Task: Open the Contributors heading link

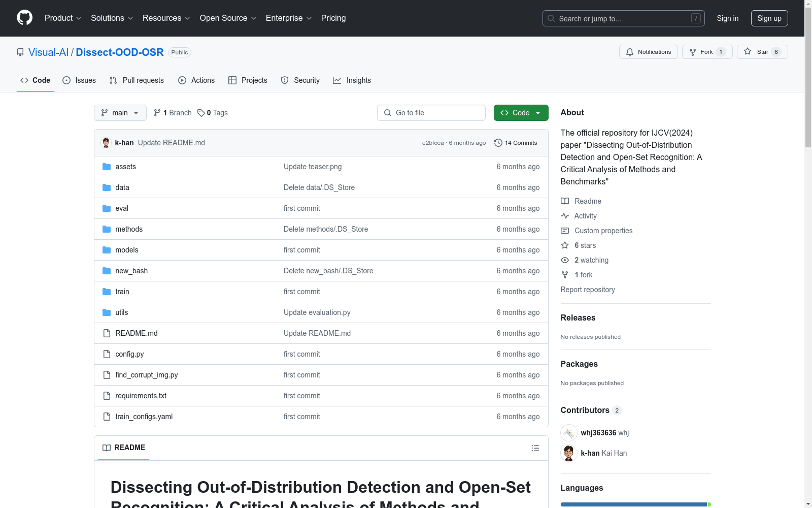Action: [x=591, y=410]
